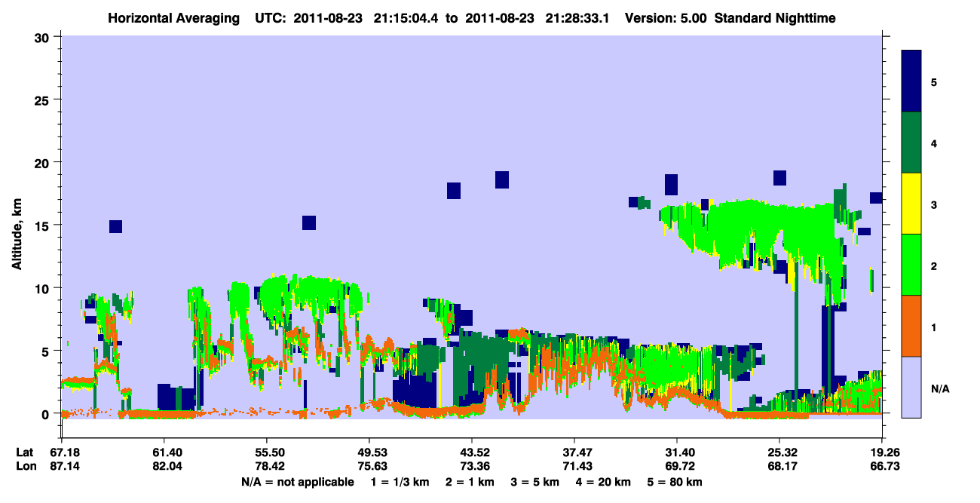Click the 'Standard Nighttime' label

coord(775,18)
